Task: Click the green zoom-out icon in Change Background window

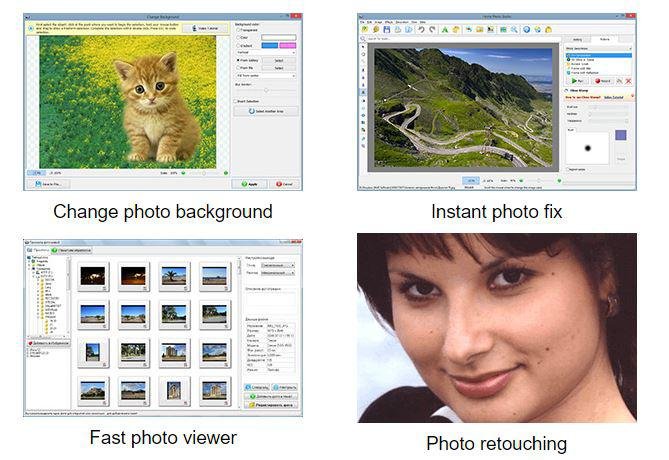Action: coord(184,173)
